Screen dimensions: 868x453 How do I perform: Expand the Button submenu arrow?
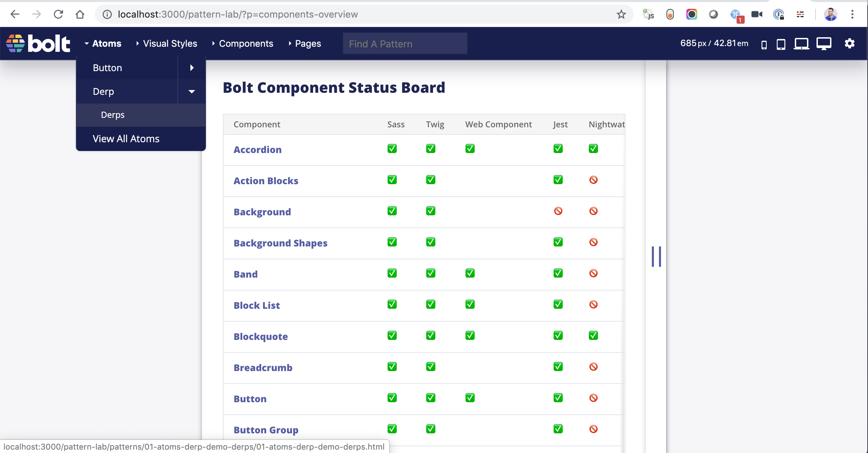pos(192,68)
